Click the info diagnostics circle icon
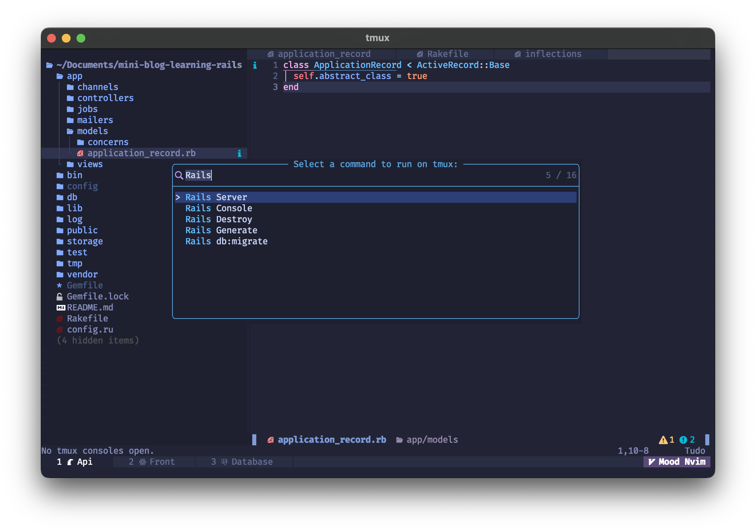 683,440
